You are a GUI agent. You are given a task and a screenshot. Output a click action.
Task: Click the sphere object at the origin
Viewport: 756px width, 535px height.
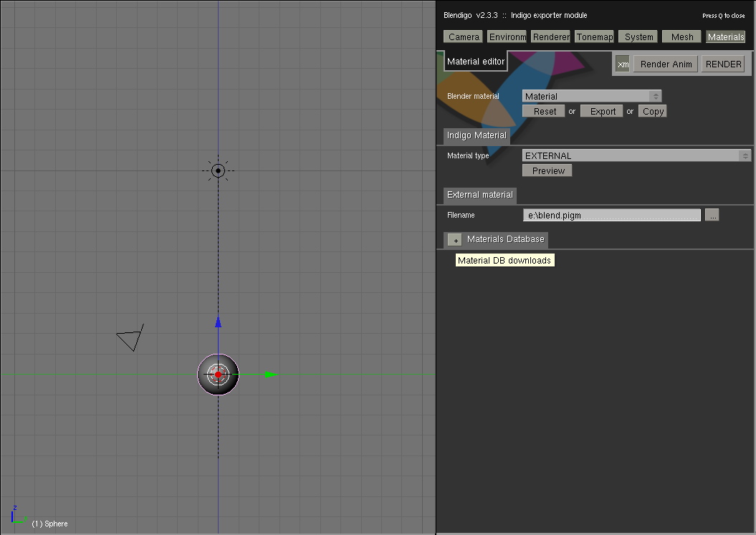click(218, 374)
